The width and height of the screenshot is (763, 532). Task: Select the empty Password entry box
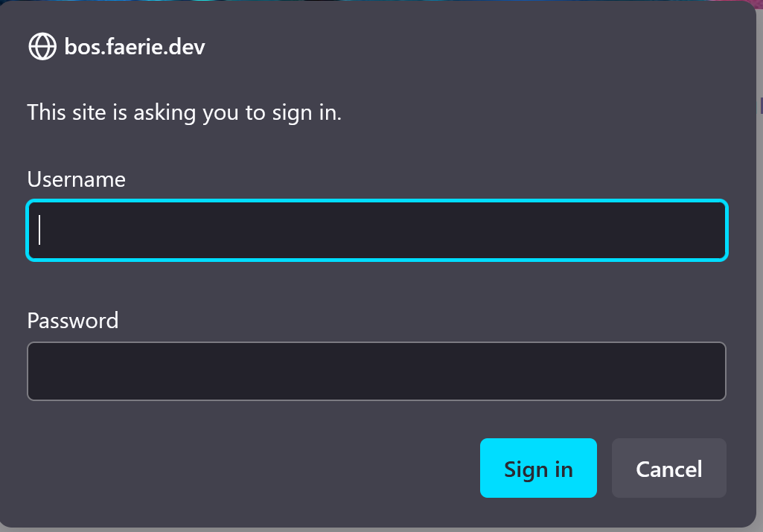(376, 371)
